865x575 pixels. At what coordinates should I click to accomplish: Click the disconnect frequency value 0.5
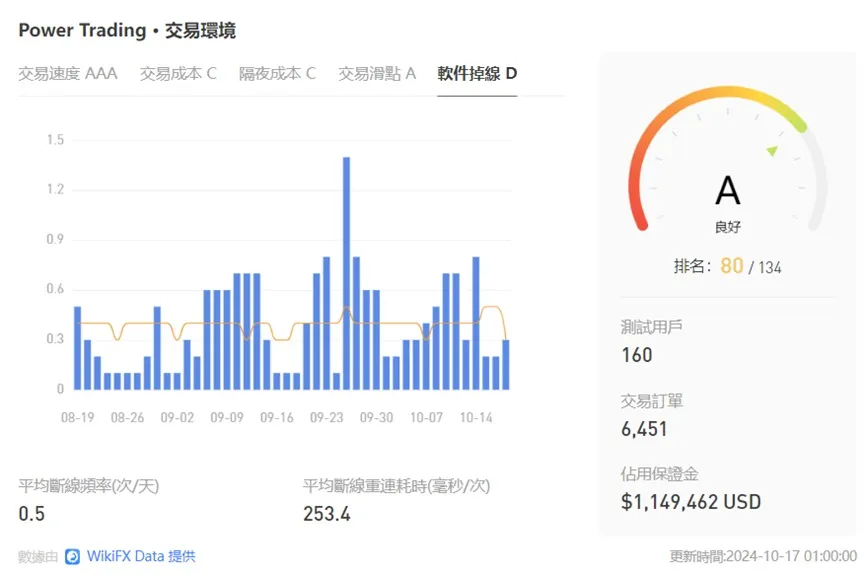(x=31, y=514)
